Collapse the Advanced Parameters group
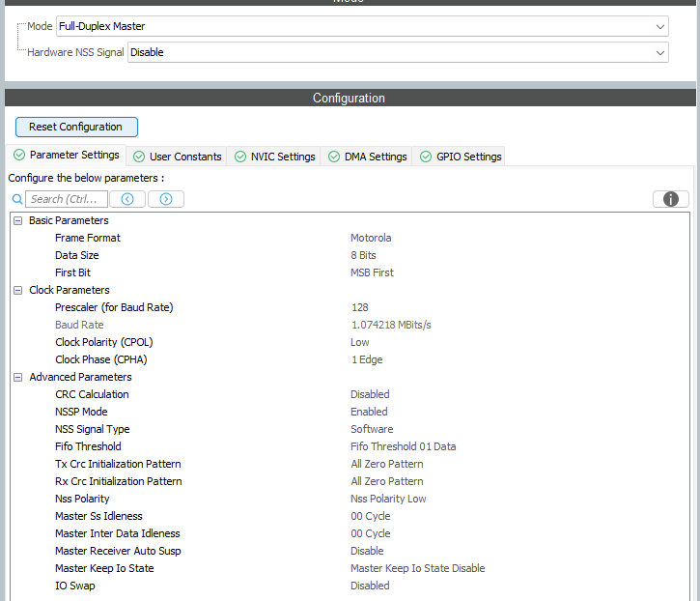700x601 pixels. [17, 378]
